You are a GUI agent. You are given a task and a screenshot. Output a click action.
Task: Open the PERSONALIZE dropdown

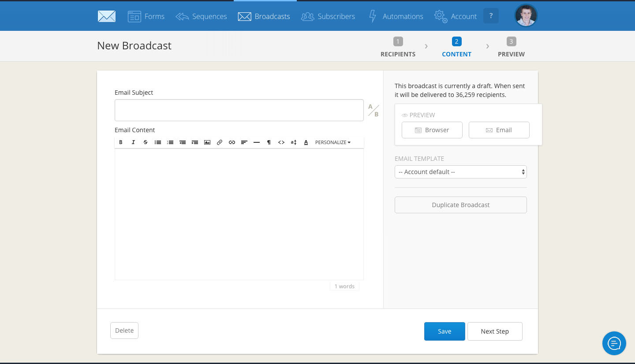(x=333, y=142)
